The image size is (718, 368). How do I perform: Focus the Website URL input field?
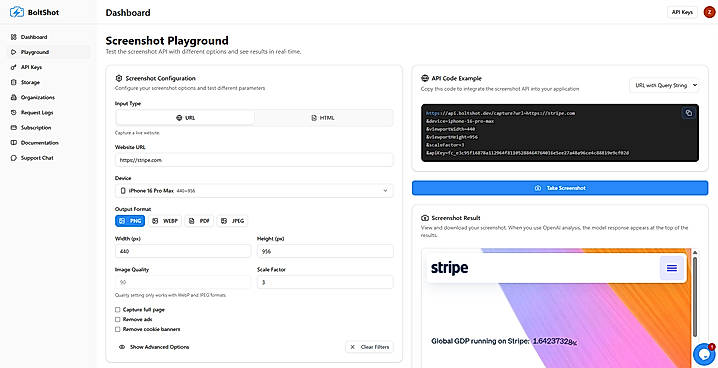(x=254, y=160)
